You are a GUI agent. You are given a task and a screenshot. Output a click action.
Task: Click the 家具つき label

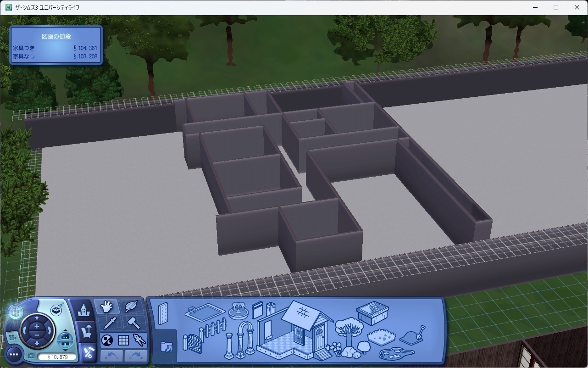[x=24, y=48]
